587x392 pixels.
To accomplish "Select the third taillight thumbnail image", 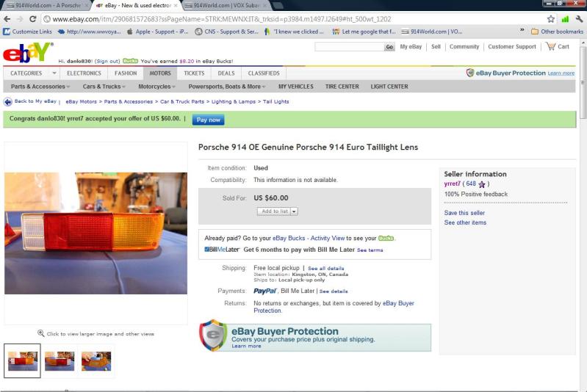I will [x=96, y=361].
